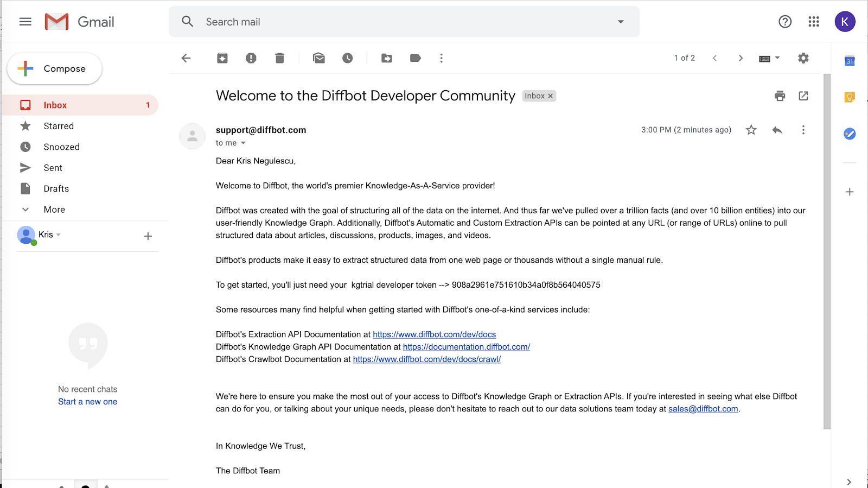This screenshot has height=488, width=868.
Task: Click the sender avatar picture
Action: coord(193,136)
